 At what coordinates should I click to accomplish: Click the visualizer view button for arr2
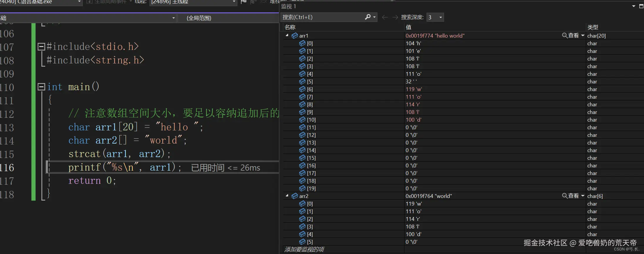570,196
